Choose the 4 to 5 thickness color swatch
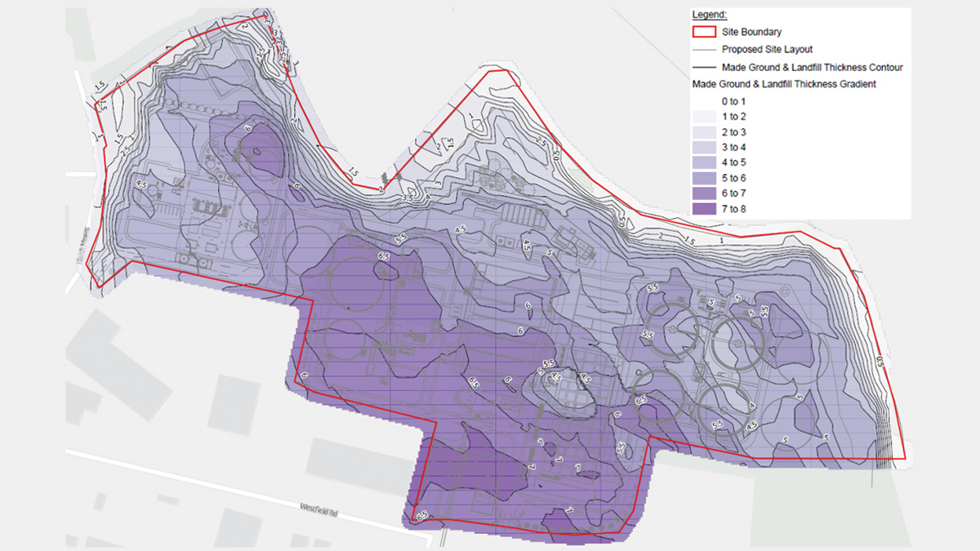Viewport: 980px width, 551px height. (x=702, y=162)
